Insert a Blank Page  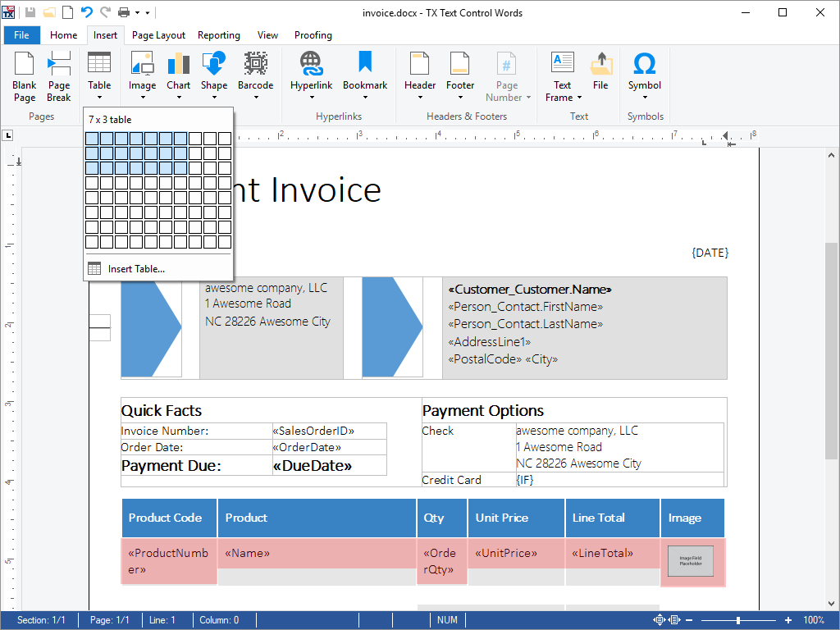coord(25,76)
